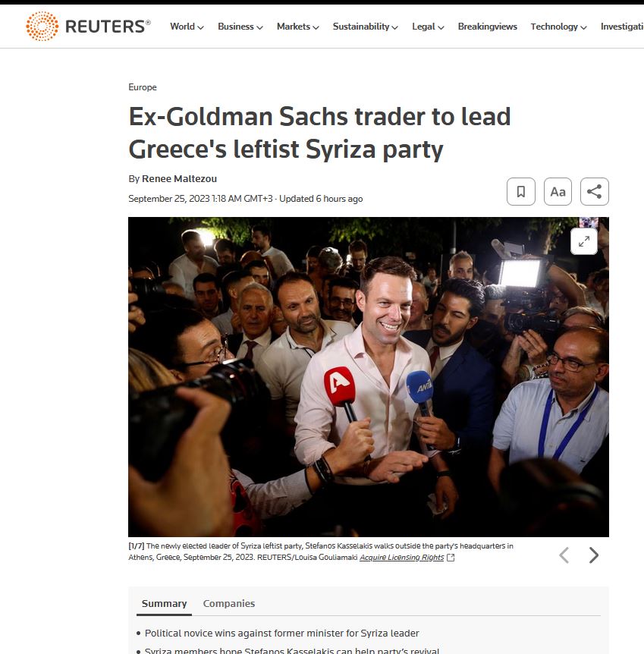This screenshot has height=654, width=644.
Task: Open the Sustainability menu
Action: (366, 27)
